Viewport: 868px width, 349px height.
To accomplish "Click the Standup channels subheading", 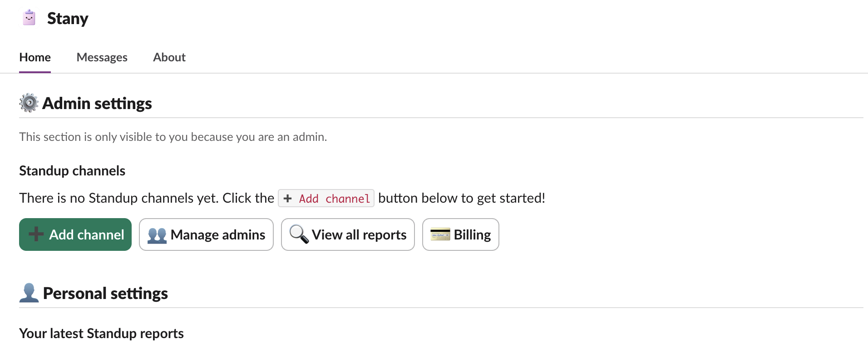I will 72,171.
